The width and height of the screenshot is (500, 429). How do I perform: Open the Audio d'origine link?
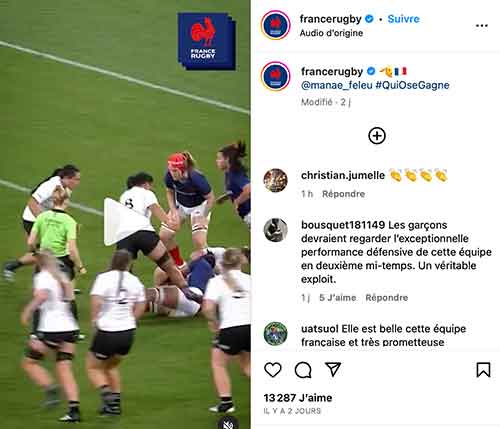pos(331,33)
